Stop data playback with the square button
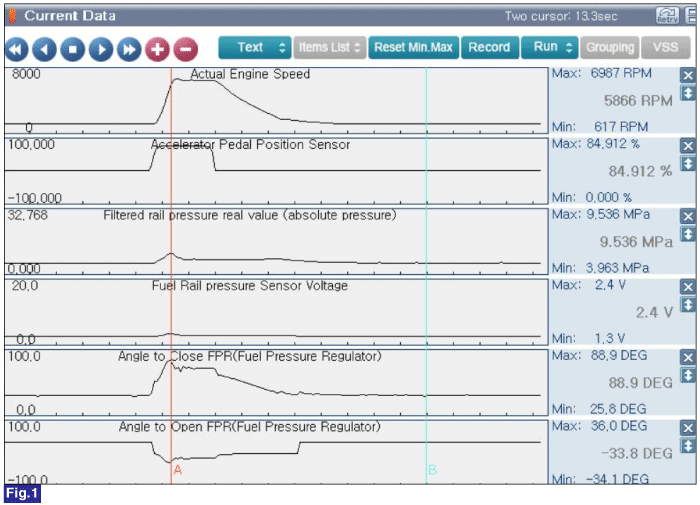Image resolution: width=700 pixels, height=505 pixels. point(73,49)
